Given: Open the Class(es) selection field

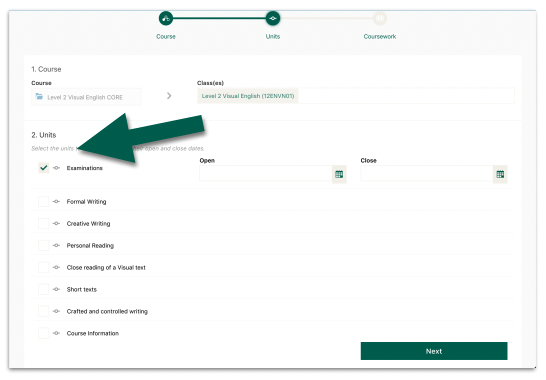Looking at the screenshot, I should [x=356, y=96].
